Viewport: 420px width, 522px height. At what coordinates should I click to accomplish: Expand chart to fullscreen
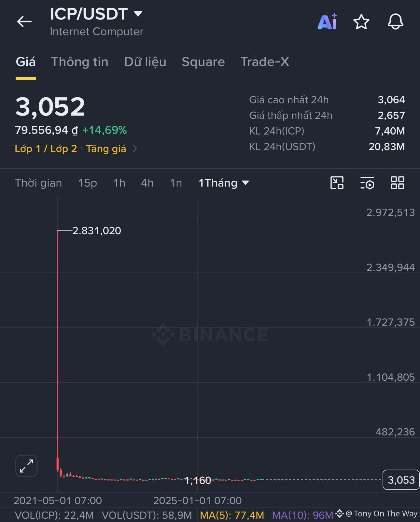[26, 466]
